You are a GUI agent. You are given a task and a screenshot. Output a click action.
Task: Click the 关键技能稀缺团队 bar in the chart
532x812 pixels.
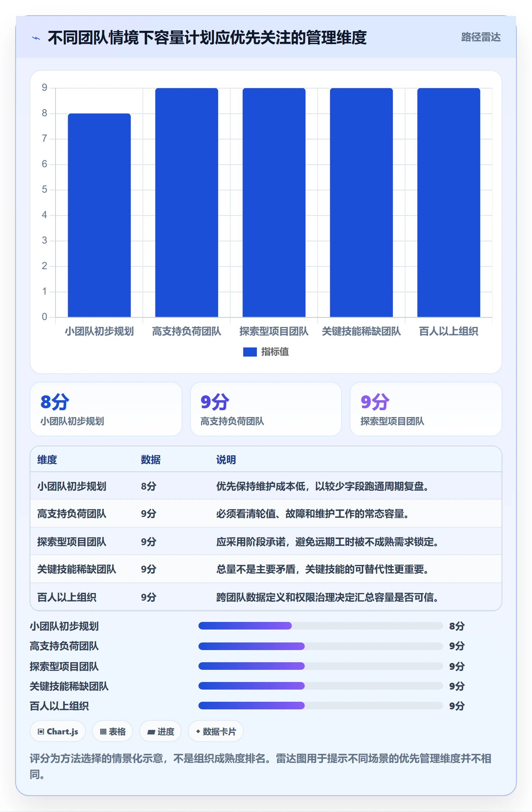(361, 203)
